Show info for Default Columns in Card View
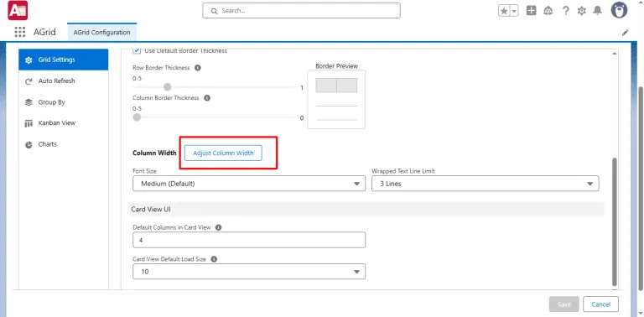Screen dimensions: 644x317 (219, 227)
